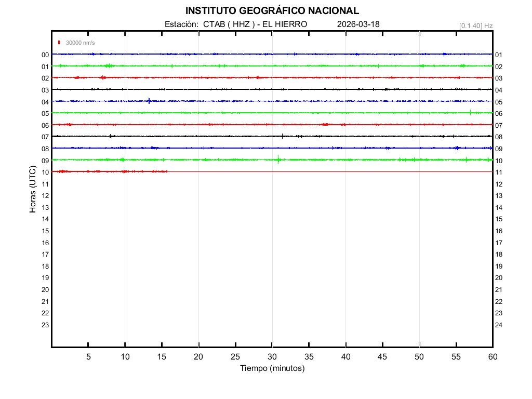Select the 30 minute tick label

pos(272,357)
